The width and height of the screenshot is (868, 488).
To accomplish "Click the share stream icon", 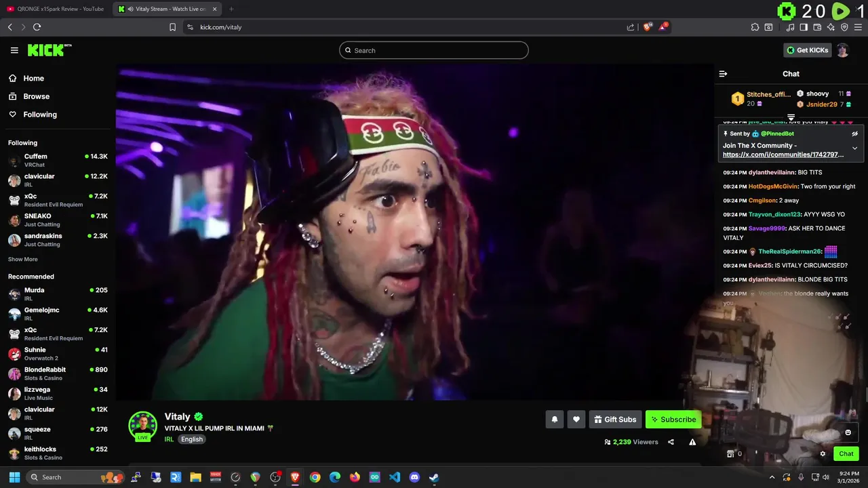I will click(x=671, y=442).
